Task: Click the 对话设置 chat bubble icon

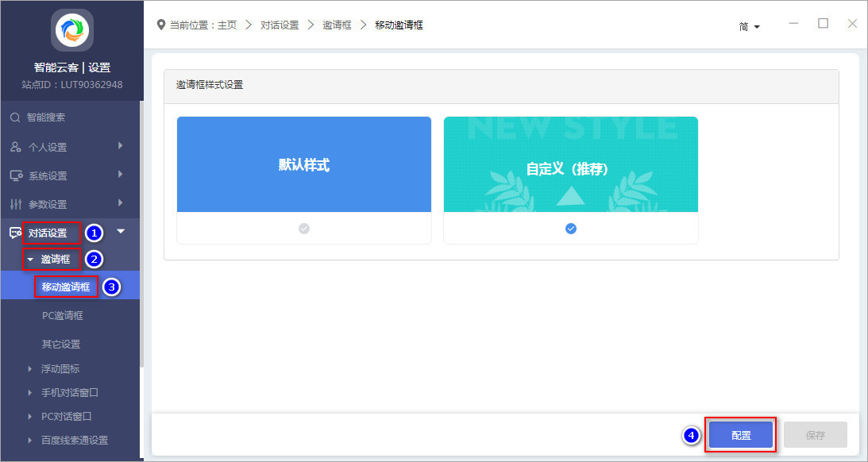Action: [16, 233]
